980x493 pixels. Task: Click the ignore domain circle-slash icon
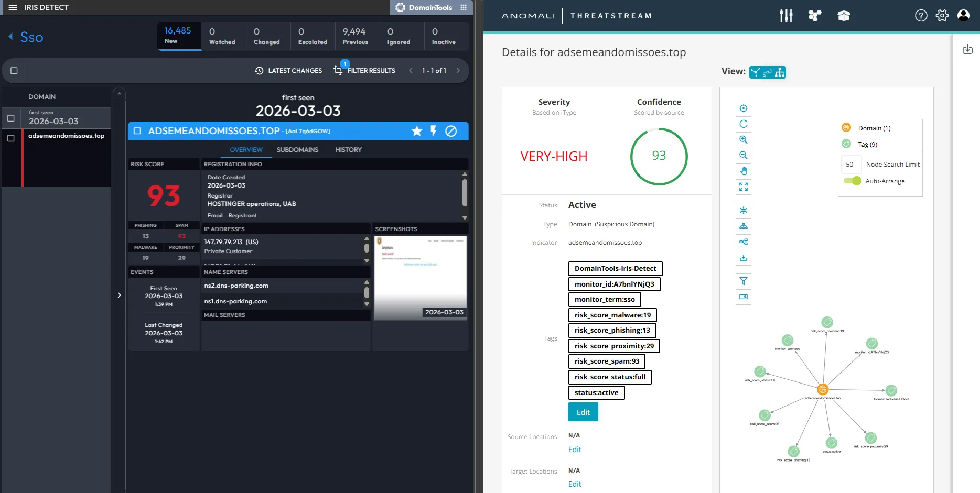tap(451, 131)
